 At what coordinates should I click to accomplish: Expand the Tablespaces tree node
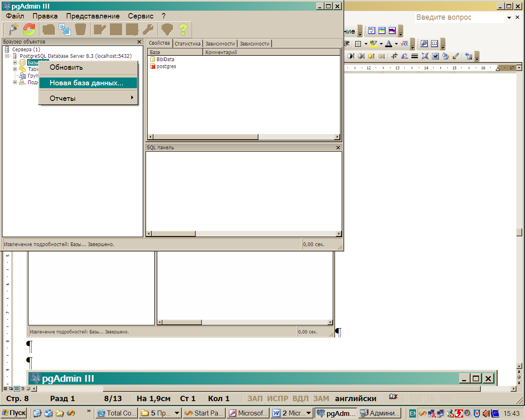coord(15,69)
